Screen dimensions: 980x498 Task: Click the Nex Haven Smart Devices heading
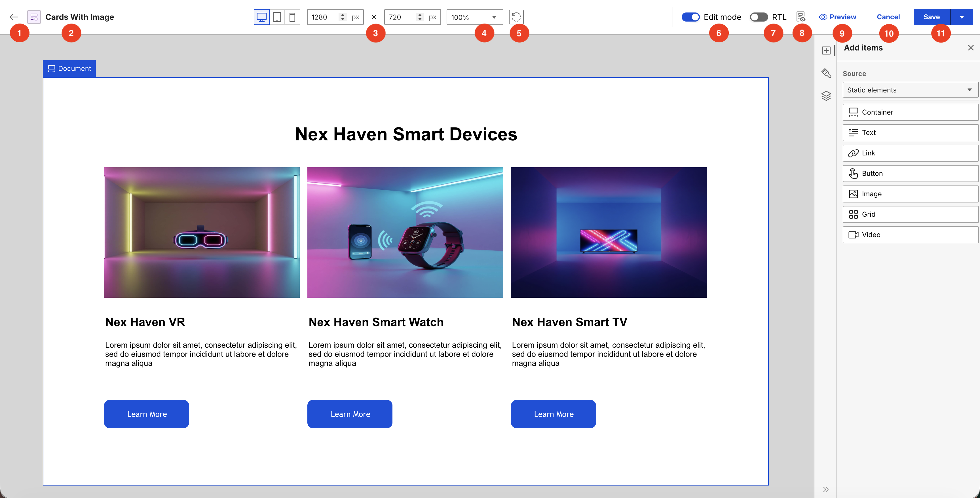pos(406,134)
